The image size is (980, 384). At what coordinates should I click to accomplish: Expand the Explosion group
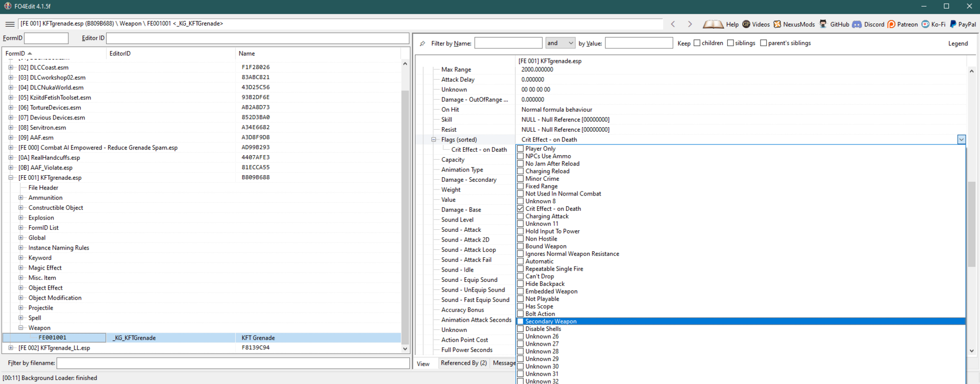21,218
